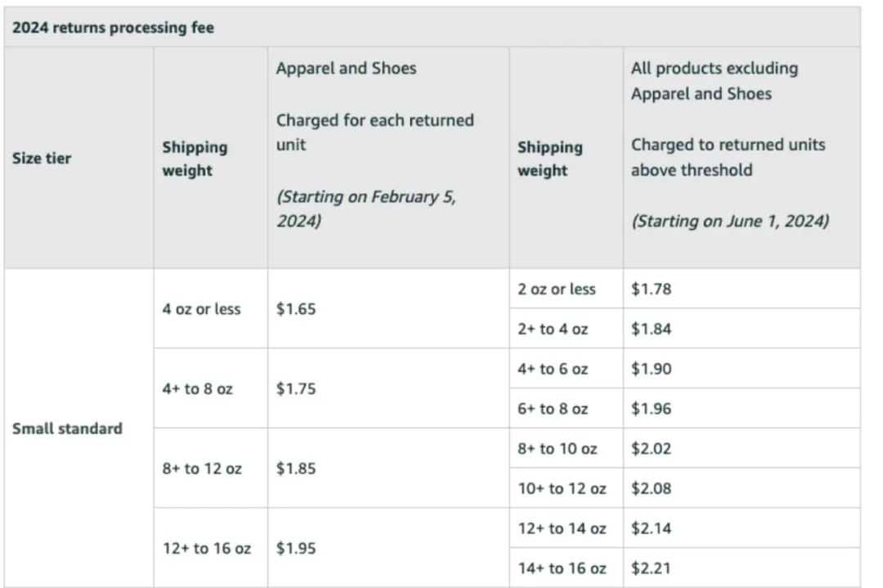This screenshot has height=588, width=883.
Task: Select the $2.21 fee value
Action: tap(651, 568)
